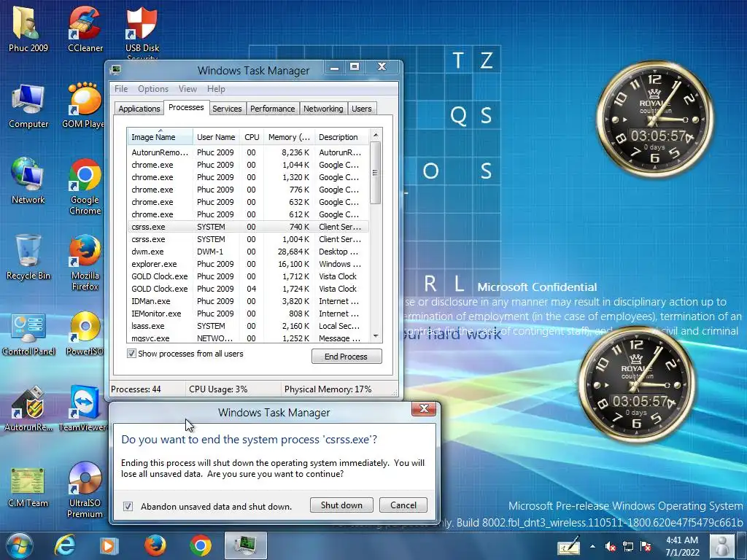This screenshot has width=747, height=560.
Task: Show hidden tray icons arrow
Action: (x=592, y=547)
